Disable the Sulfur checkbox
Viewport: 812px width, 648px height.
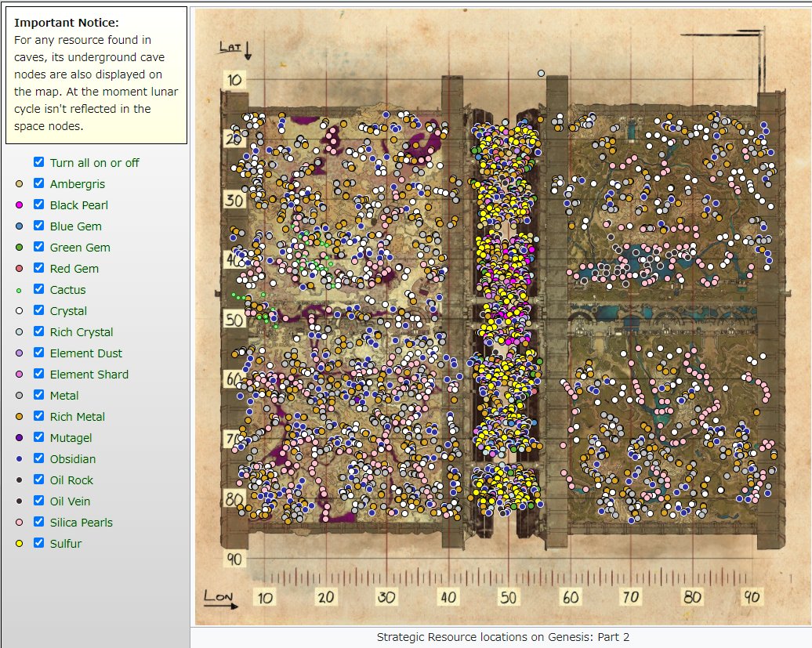39,543
